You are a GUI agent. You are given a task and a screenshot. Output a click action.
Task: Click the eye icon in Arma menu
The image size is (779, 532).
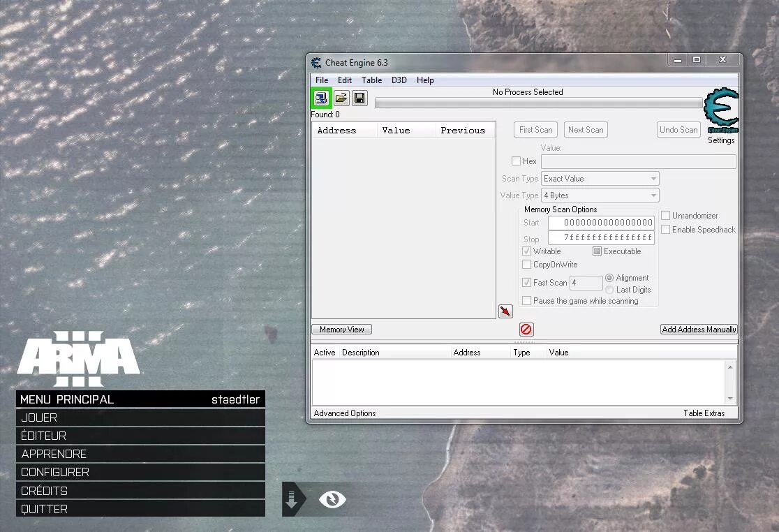tap(332, 499)
